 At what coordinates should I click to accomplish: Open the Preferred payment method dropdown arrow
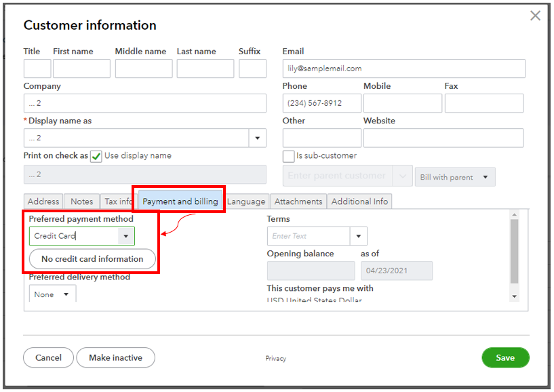pyautogui.click(x=125, y=236)
